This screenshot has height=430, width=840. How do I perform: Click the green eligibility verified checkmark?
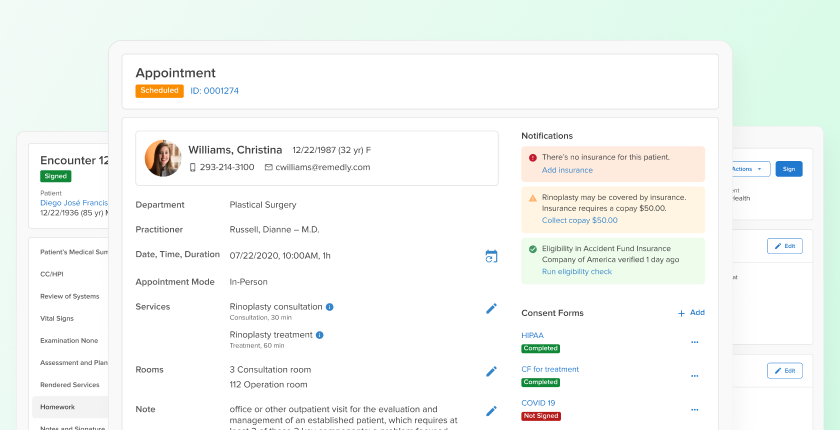532,249
